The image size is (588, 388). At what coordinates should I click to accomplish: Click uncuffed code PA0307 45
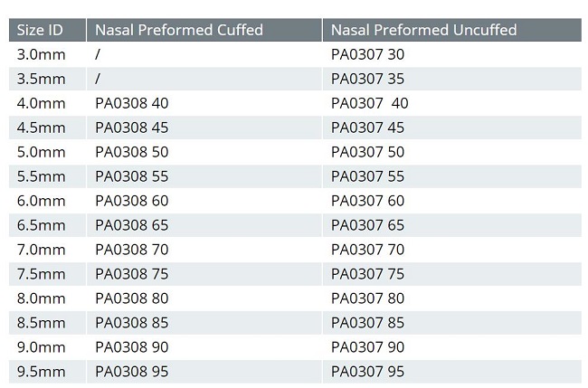pos(368,128)
